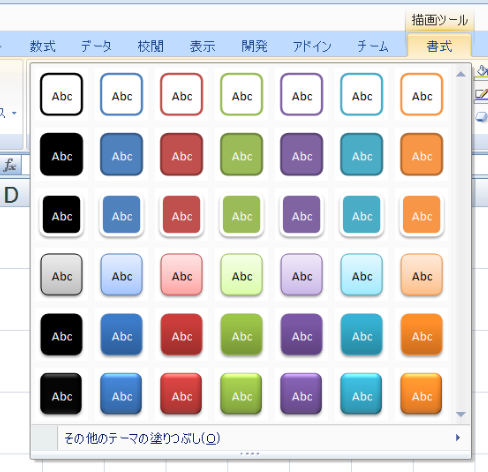Click the shape fill paint bucket icon
The image size is (488, 472).
coord(482,71)
